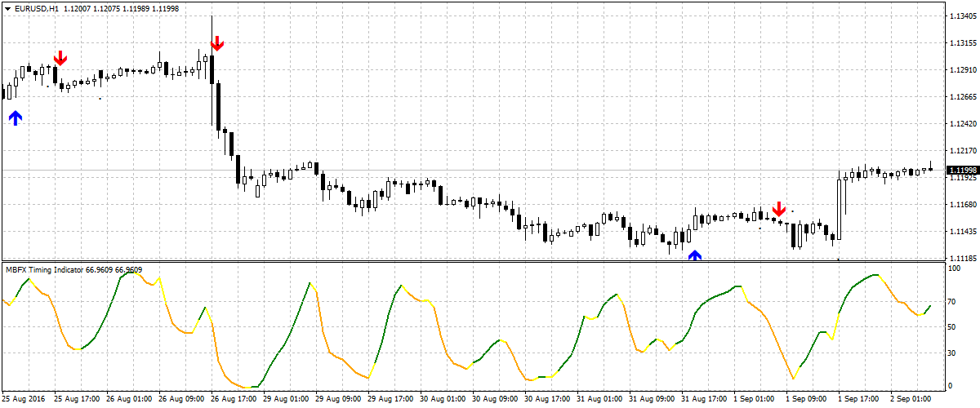This screenshot has width=980, height=408.
Task: Select the red sell arrow on 1 Sep
Action: (x=779, y=208)
